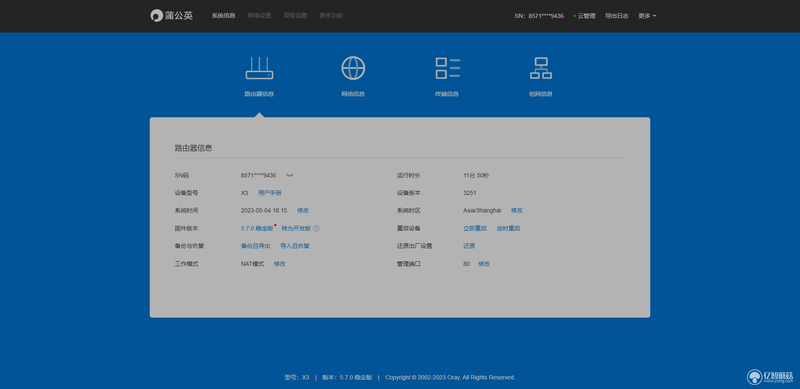Screen dimensions: 800x389
Task: Click the 蒲公英 logo in header
Action: click(x=171, y=15)
